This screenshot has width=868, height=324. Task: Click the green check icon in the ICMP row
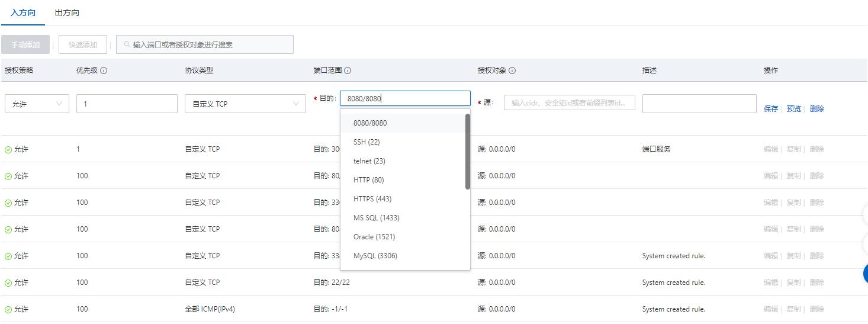pyautogui.click(x=8, y=310)
